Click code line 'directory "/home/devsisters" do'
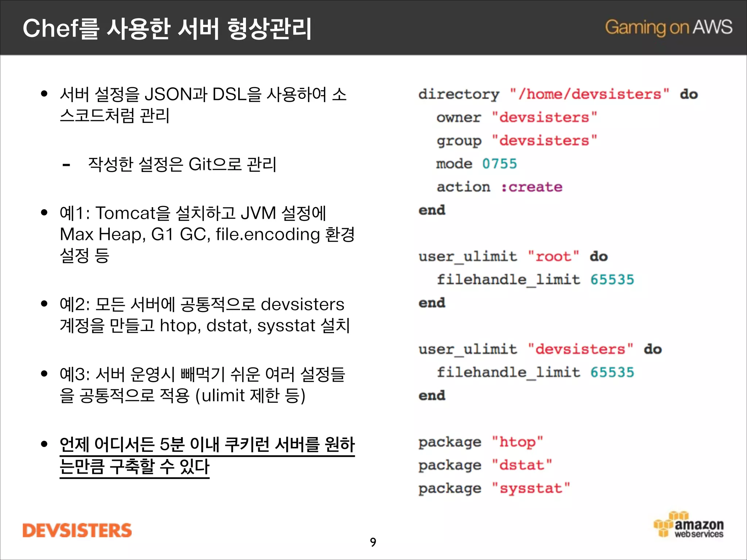 [558, 94]
